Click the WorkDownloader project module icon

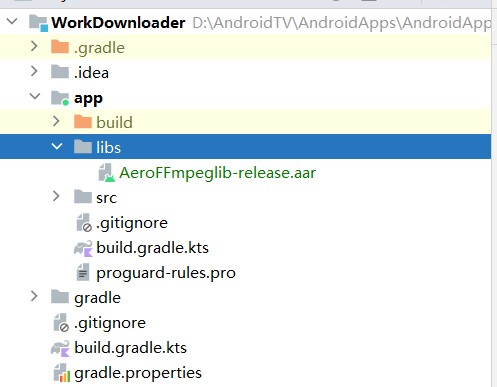[38, 23]
